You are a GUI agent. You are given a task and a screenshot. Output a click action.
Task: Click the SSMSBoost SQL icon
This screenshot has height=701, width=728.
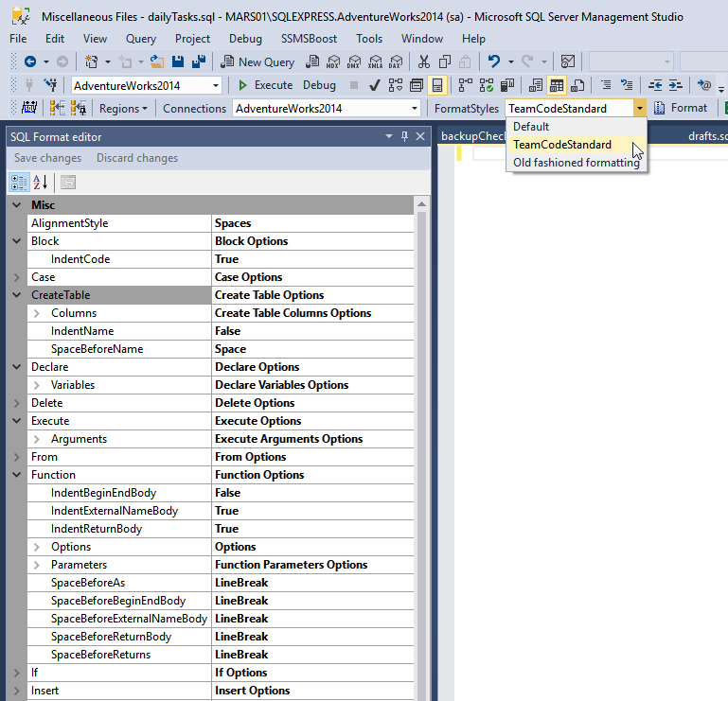pos(29,108)
